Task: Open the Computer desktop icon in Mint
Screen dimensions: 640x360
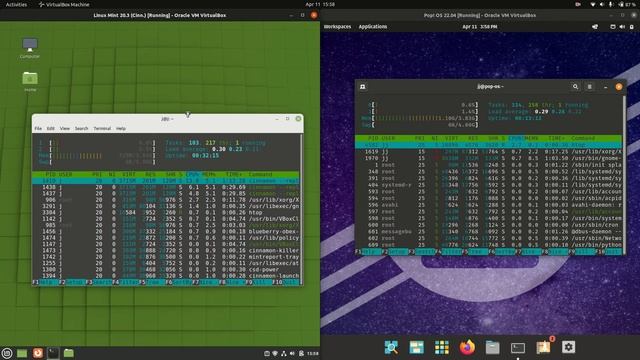Action: point(30,48)
